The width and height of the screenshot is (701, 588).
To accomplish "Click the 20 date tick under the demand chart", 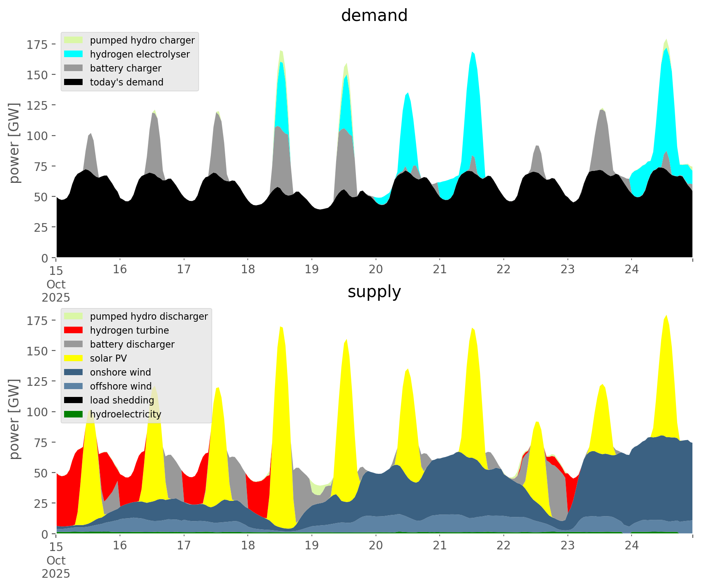I will click(376, 270).
